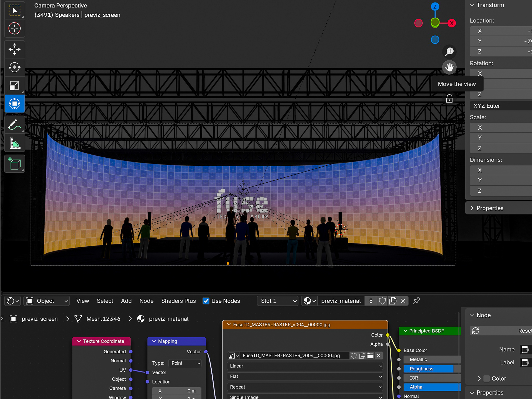Click the green Y axis gizmo handle
Viewport: 532px width, 399px height.
click(x=435, y=23)
